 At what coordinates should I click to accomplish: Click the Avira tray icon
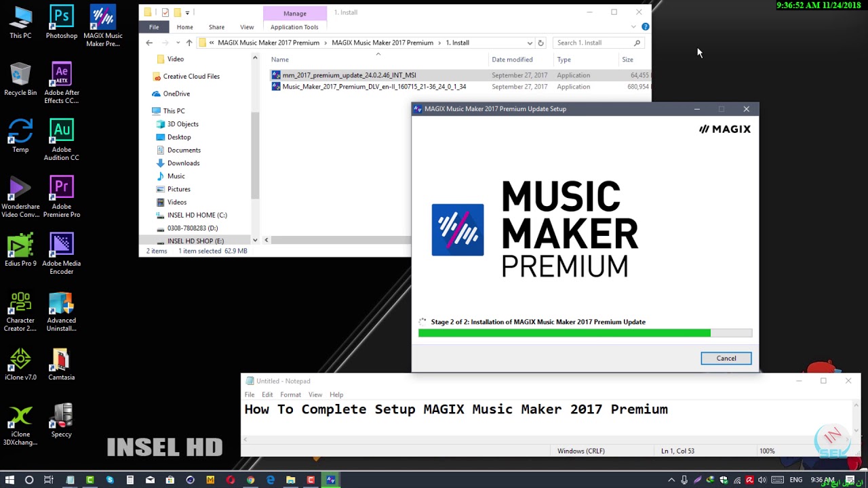749,480
